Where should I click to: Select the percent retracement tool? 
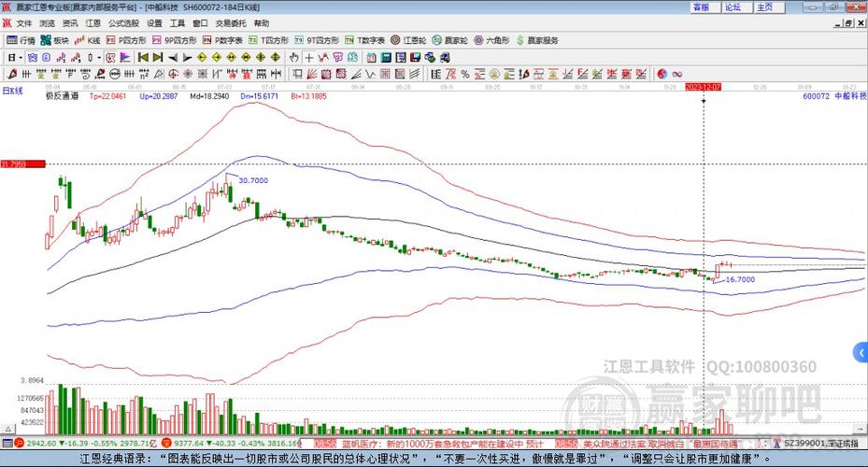coord(465,74)
